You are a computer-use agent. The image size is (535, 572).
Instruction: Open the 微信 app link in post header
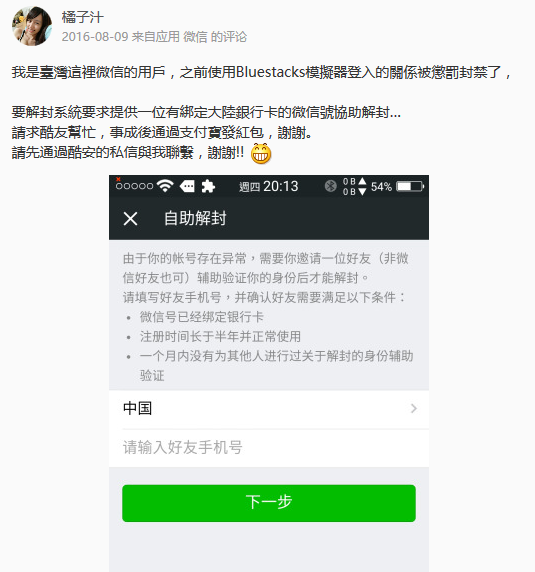tap(195, 37)
